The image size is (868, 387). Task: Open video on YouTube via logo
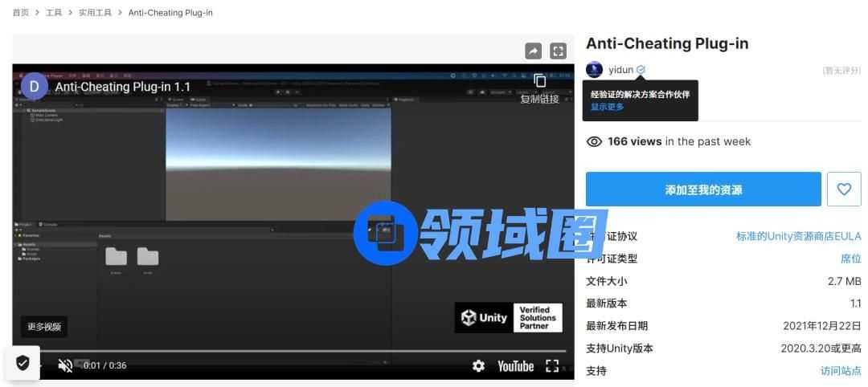click(x=515, y=366)
